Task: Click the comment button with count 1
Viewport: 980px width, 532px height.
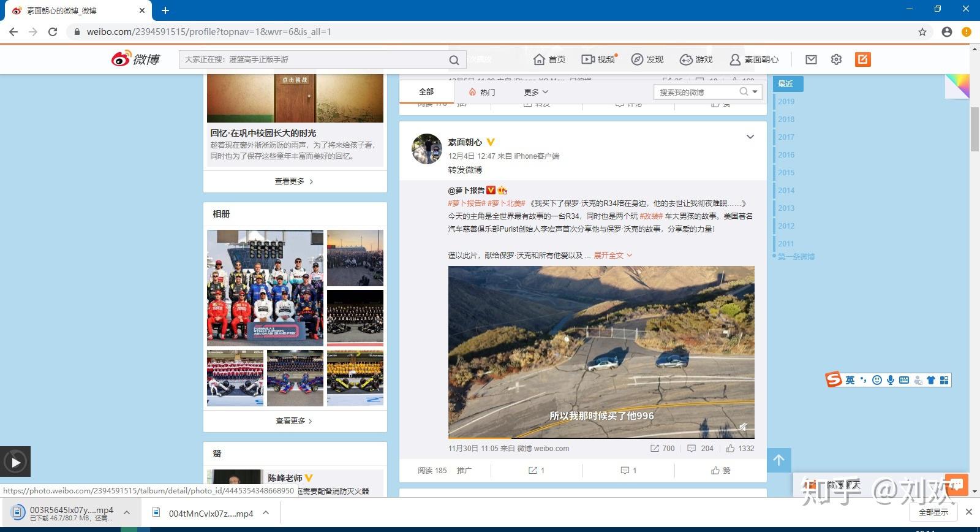Action: pos(628,471)
